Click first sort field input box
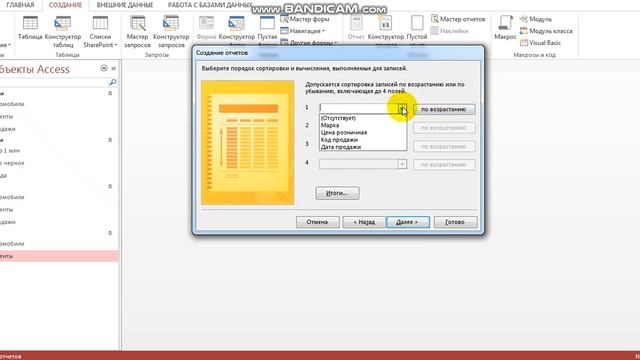Screen dimensions: 640x360 tap(359, 108)
